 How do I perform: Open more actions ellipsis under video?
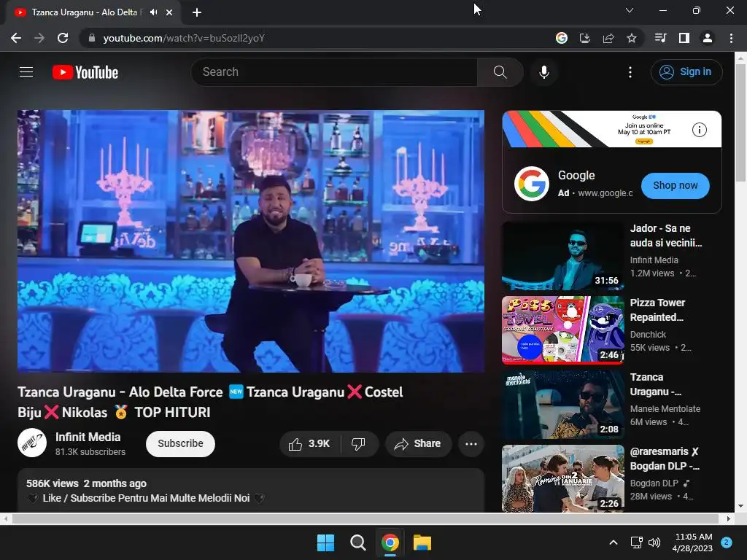[471, 444]
